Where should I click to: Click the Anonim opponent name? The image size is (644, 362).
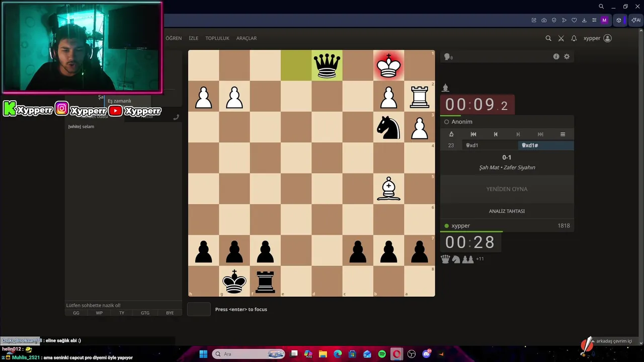click(x=462, y=122)
